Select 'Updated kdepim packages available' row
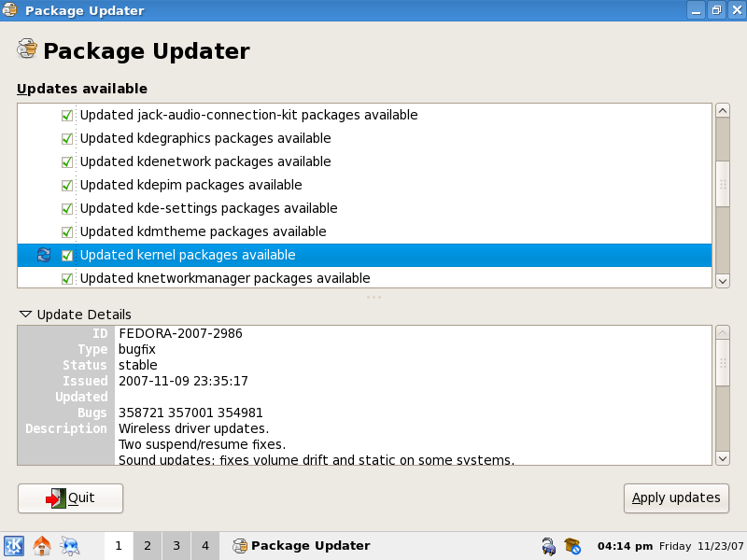The height and width of the screenshot is (560, 747). (364, 185)
